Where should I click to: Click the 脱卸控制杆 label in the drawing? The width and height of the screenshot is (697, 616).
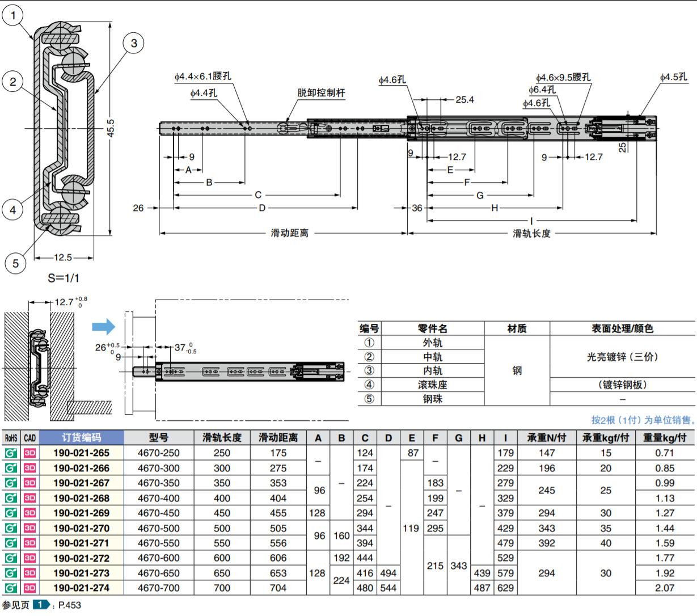point(321,93)
